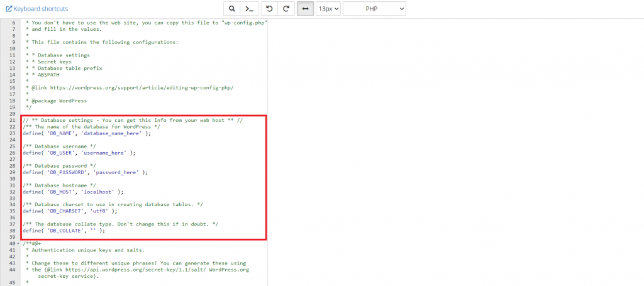This screenshot has height=286, width=644.
Task: Click line number 21 in the gutter
Action: click(x=11, y=120)
